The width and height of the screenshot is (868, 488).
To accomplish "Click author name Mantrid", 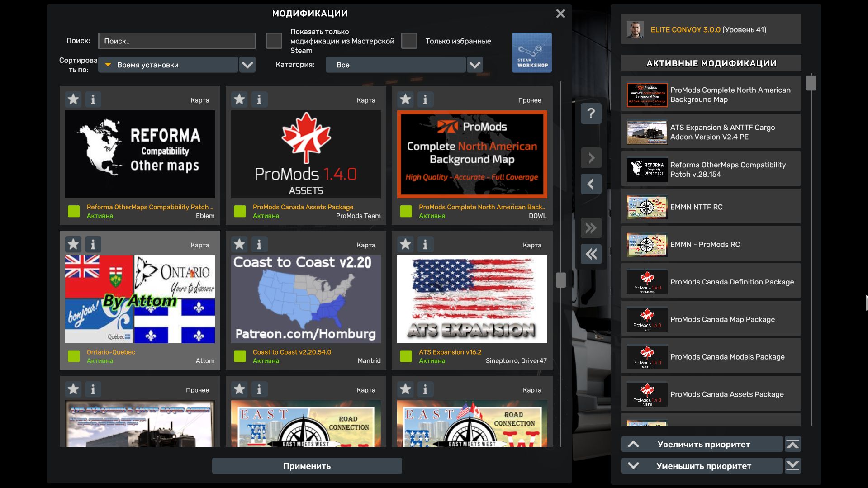I will pos(369,361).
